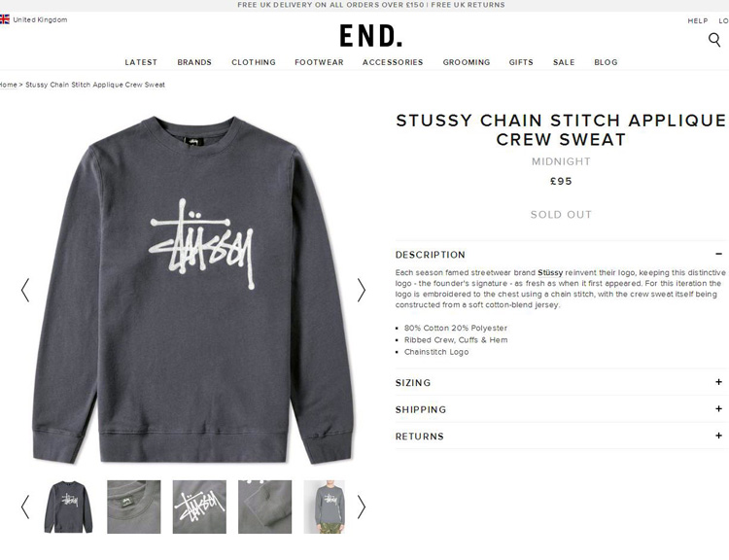
Task: Select the model wearing sweat thumbnail
Action: point(325,507)
